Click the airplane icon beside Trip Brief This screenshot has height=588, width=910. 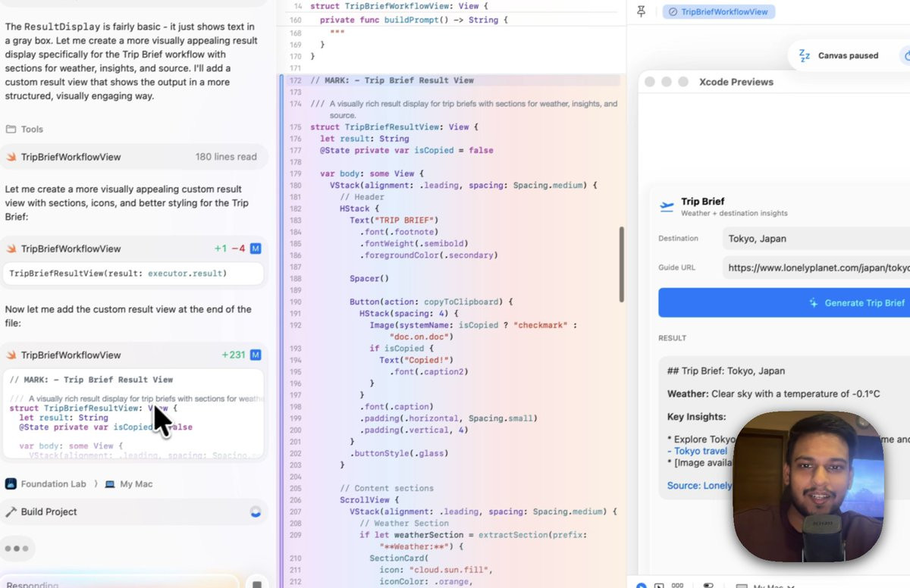[x=667, y=206]
